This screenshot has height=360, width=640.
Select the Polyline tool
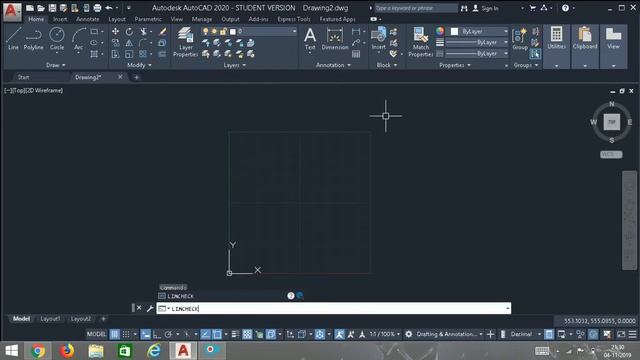pyautogui.click(x=33, y=39)
